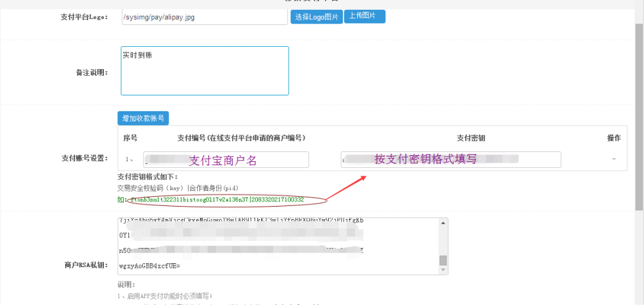The width and height of the screenshot is (644, 306).
Task: Click the 支付账号设置 row label
Action: [x=84, y=158]
